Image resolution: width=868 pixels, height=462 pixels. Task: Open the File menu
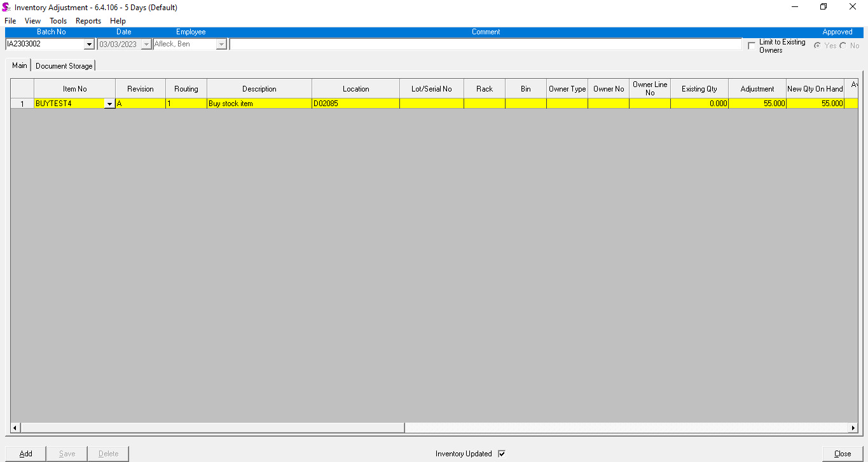point(10,21)
